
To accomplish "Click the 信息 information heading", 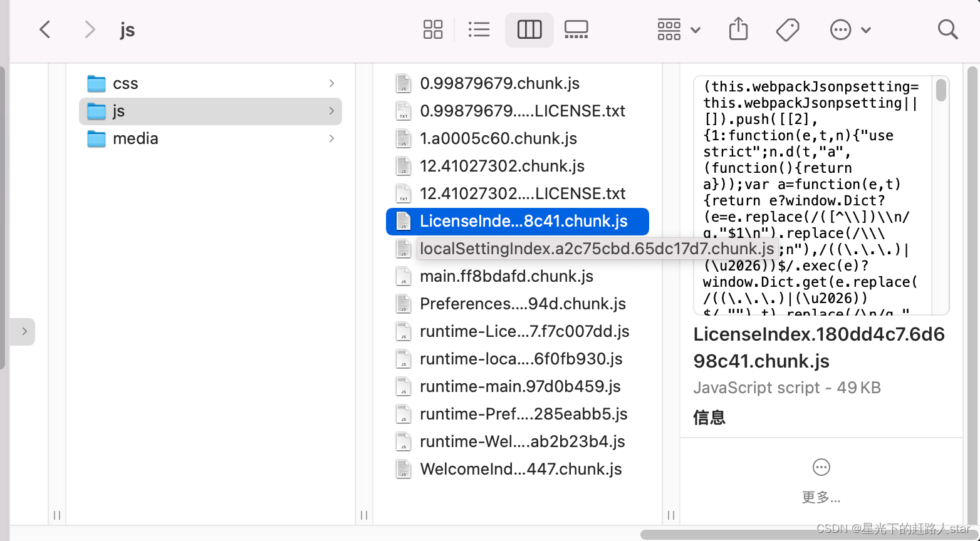I will point(709,417).
